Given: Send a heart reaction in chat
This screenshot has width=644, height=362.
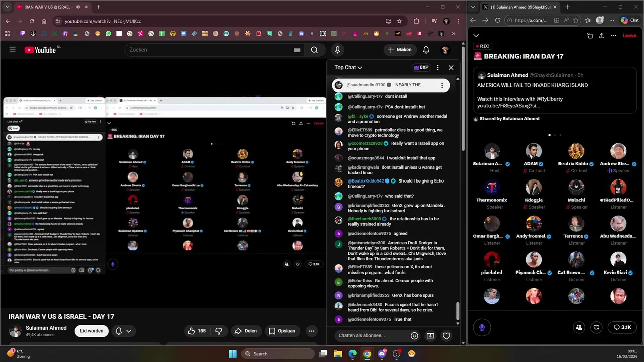Looking at the screenshot, I should [x=446, y=336].
